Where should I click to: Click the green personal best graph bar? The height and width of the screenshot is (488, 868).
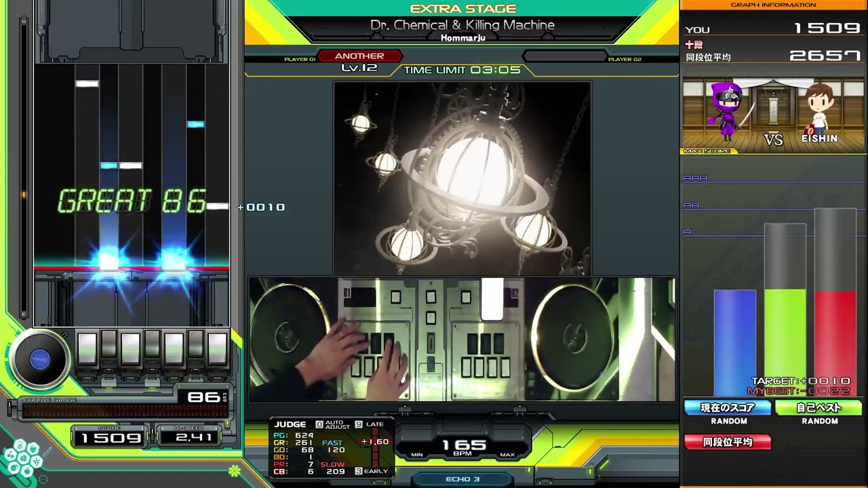pyautogui.click(x=785, y=342)
